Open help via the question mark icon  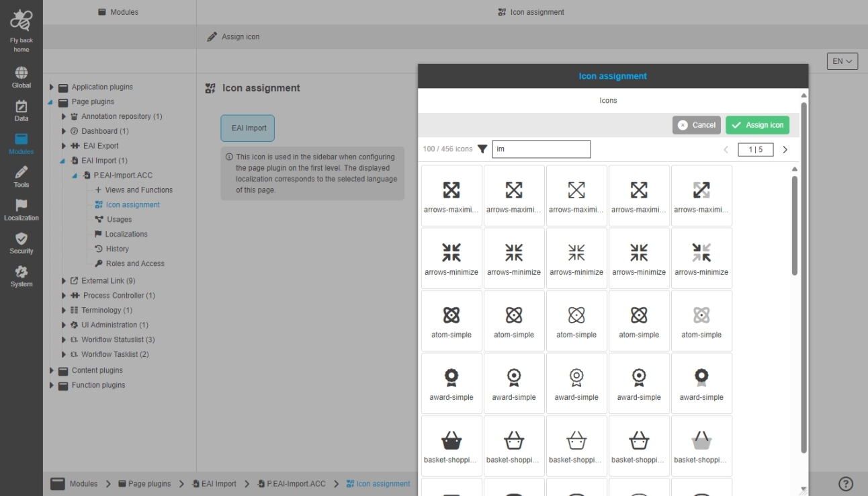(846, 484)
